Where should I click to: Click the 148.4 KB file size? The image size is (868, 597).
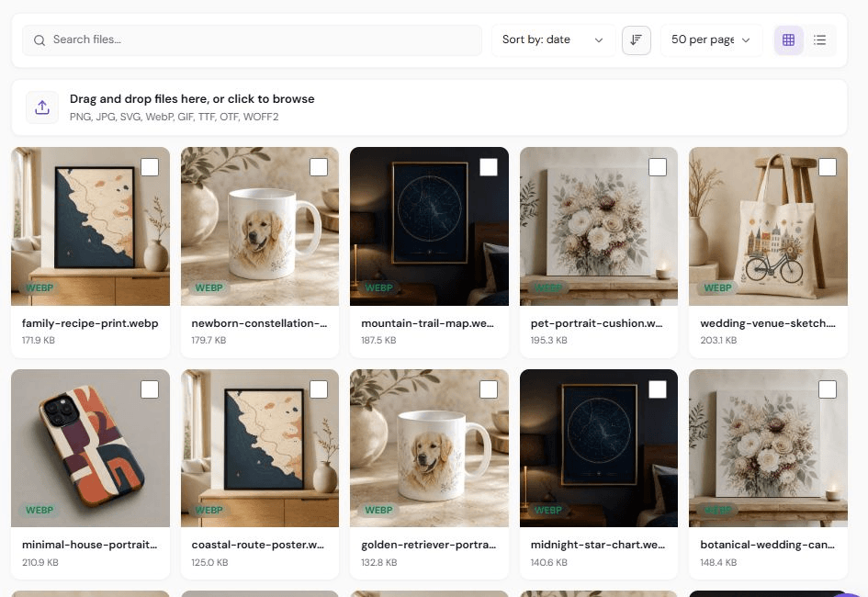pyautogui.click(x=718, y=563)
